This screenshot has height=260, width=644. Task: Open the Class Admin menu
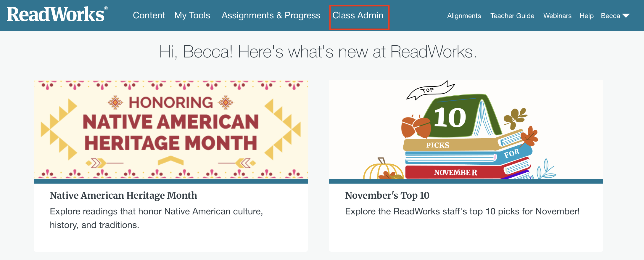pos(358,15)
